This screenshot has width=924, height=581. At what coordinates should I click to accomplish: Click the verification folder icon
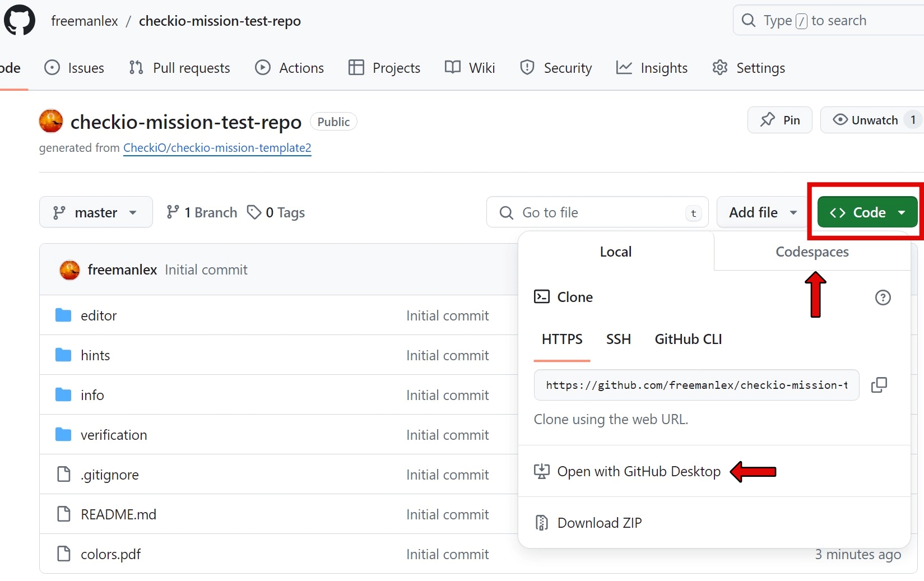[63, 434]
